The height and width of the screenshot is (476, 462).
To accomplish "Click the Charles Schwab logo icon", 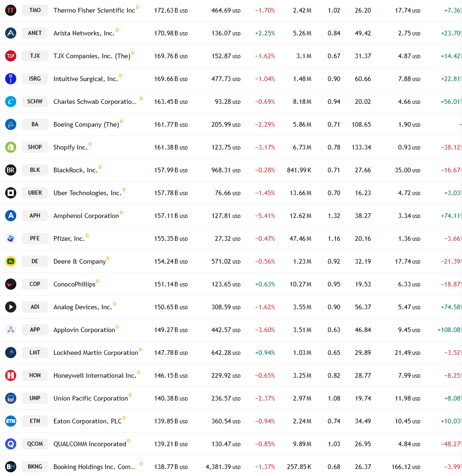I will point(11,102).
